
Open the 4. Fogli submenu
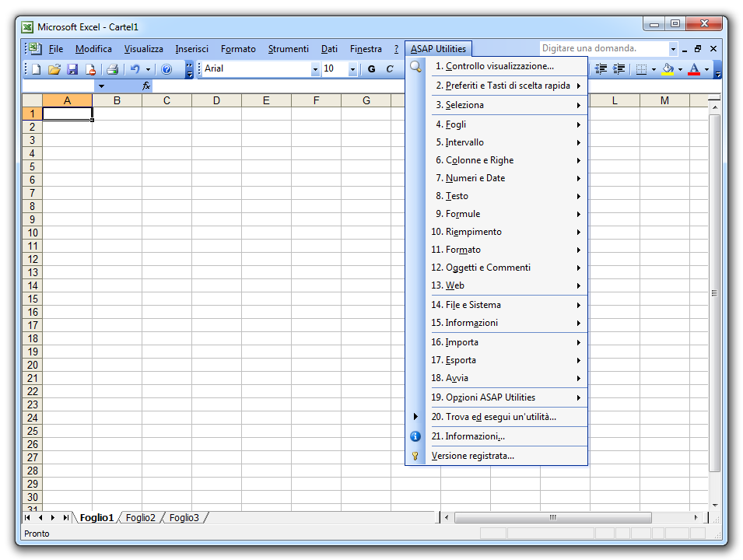[496, 124]
